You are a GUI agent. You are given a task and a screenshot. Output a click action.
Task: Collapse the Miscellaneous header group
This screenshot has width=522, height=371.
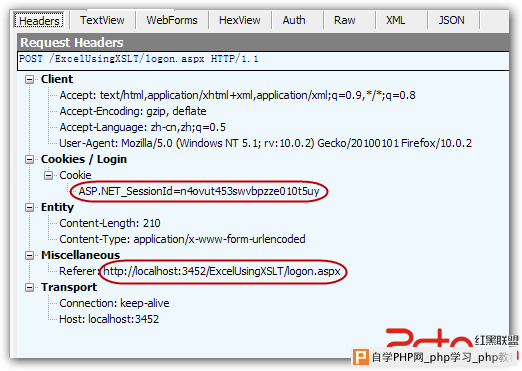click(x=30, y=255)
